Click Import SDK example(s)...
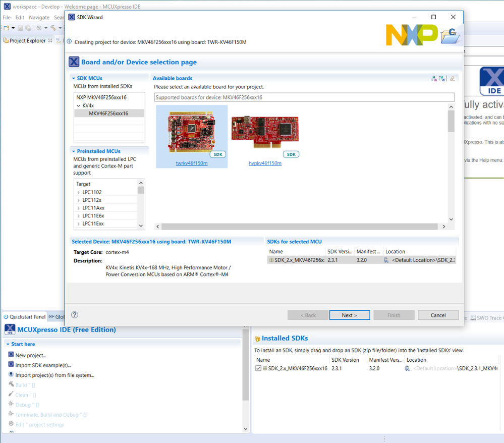Viewport: 504px width, 443px height. [x=43, y=365]
